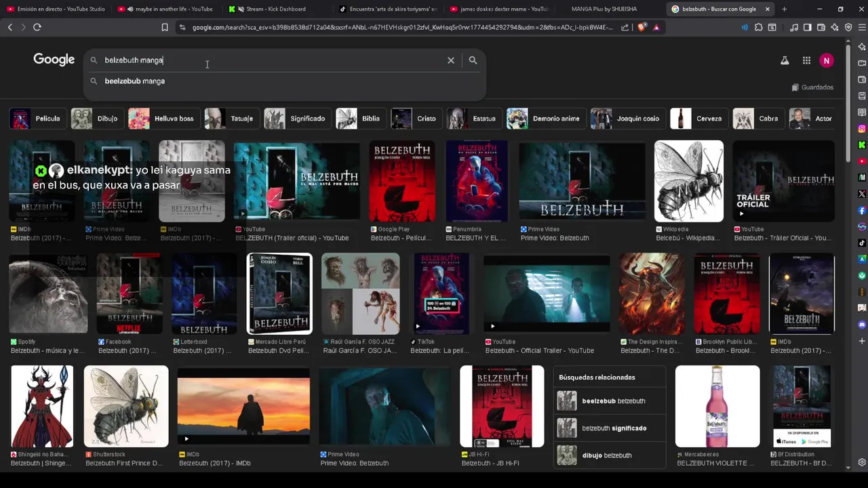Open the 'Guardados' saved images link
Image resolution: width=868 pixels, height=488 pixels.
(x=812, y=87)
